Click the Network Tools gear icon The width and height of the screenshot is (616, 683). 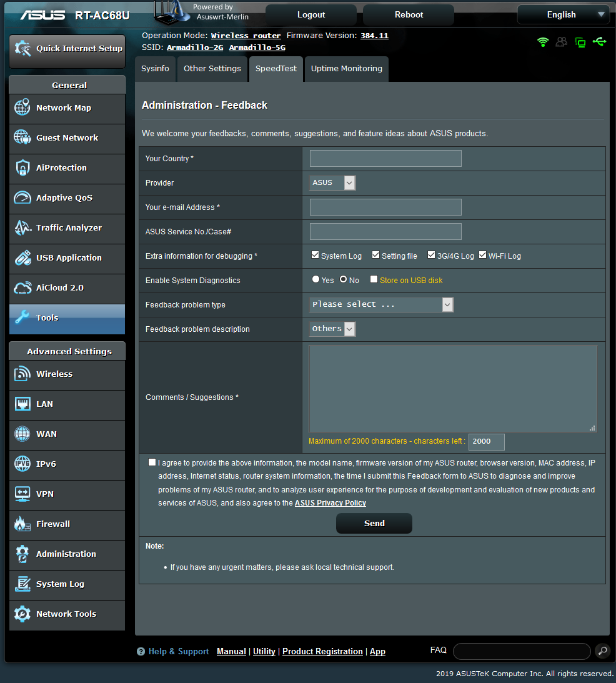(22, 614)
